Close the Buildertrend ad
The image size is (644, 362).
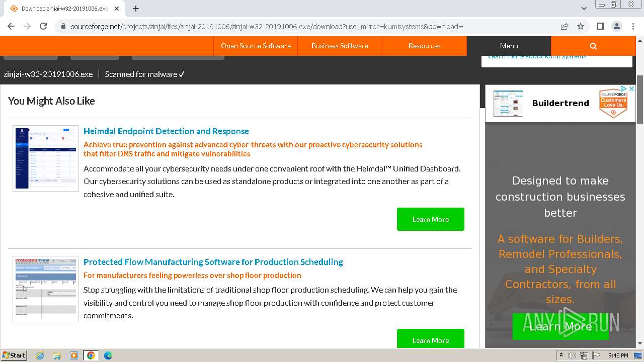pyautogui.click(x=632, y=88)
